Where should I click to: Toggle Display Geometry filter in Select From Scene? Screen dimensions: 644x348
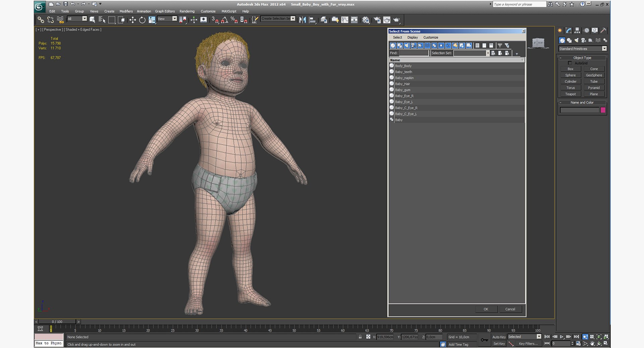[393, 45]
